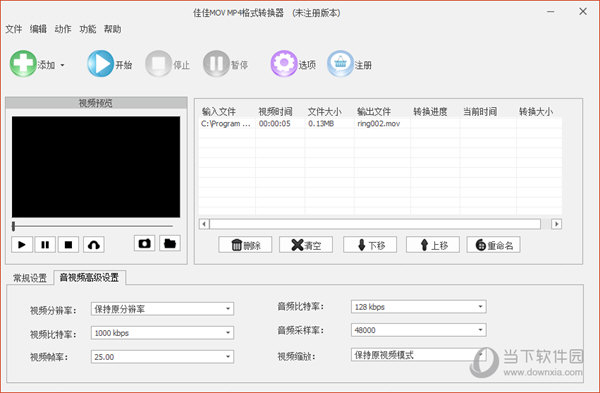Open the 功能 menu
This screenshot has width=600, height=393.
pyautogui.click(x=88, y=29)
